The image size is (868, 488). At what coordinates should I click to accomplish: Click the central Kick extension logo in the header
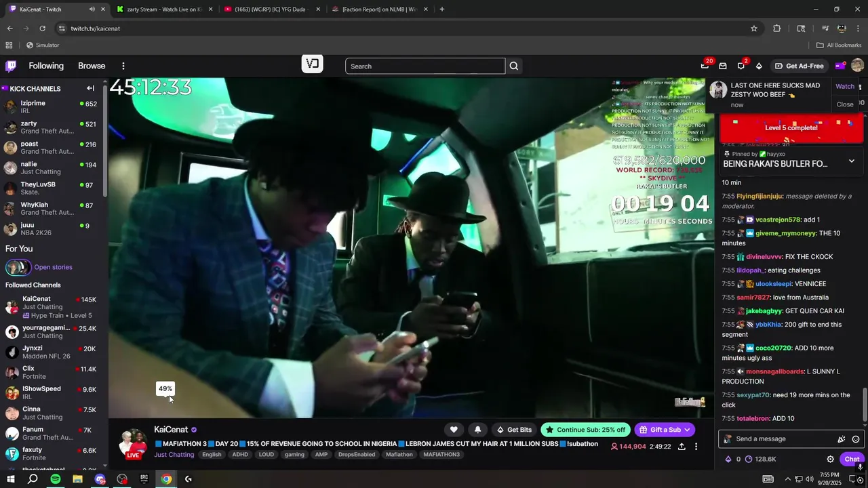point(313,64)
